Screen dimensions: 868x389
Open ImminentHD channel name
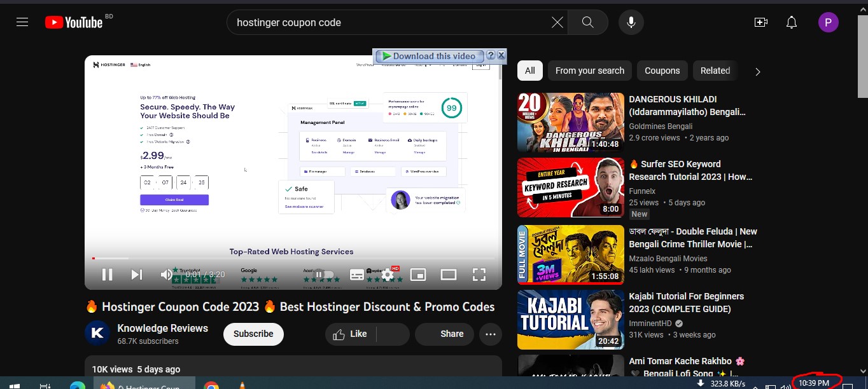[650, 324]
